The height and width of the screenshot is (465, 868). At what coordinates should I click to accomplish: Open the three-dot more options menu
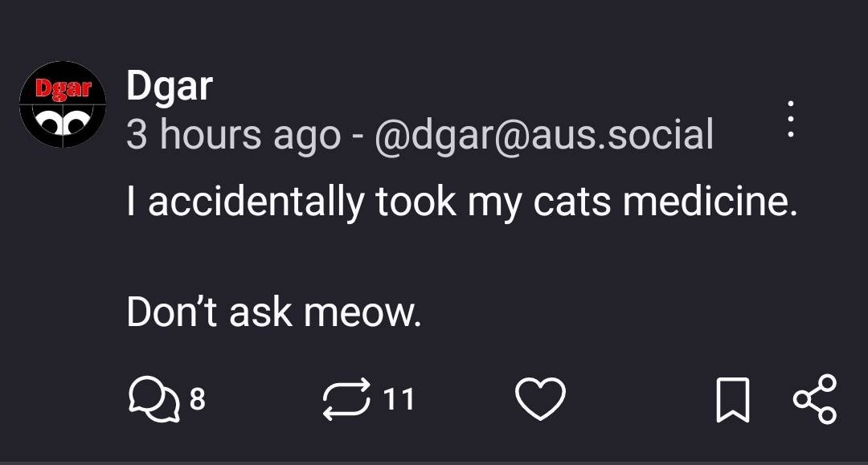[791, 120]
